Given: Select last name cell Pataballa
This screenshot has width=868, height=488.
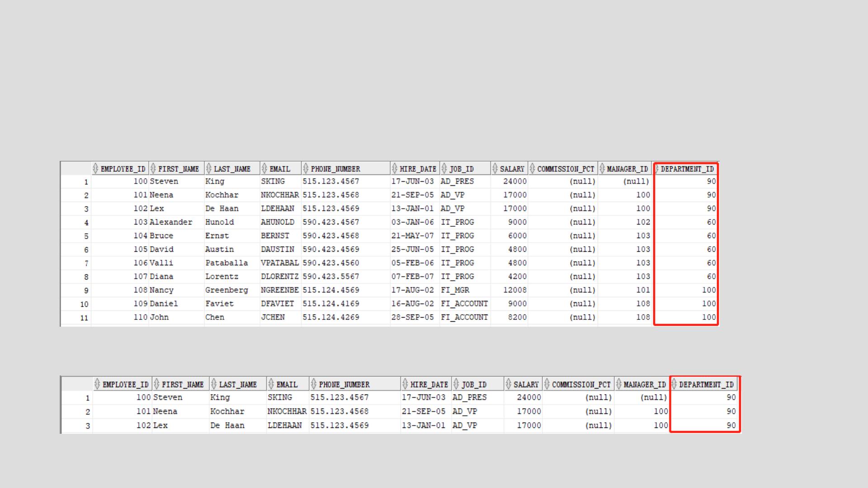Looking at the screenshot, I should (226, 263).
